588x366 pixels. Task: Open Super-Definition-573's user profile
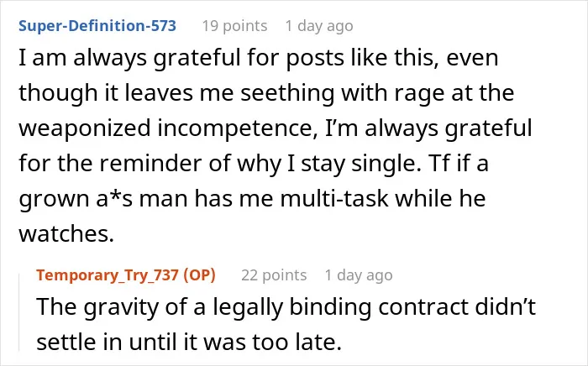point(97,26)
